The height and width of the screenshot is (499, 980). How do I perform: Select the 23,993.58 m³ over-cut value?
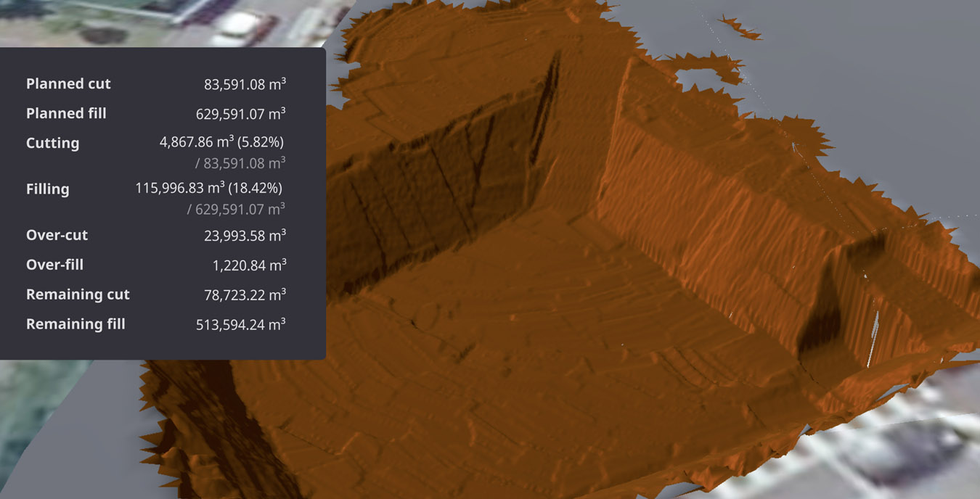tap(245, 236)
